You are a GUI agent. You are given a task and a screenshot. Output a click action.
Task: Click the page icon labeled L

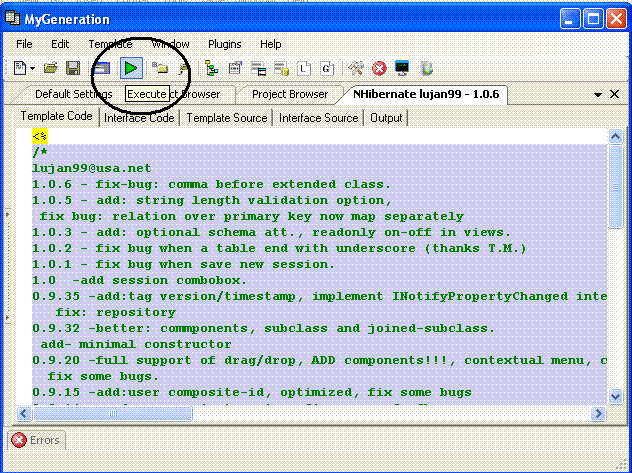[304, 68]
